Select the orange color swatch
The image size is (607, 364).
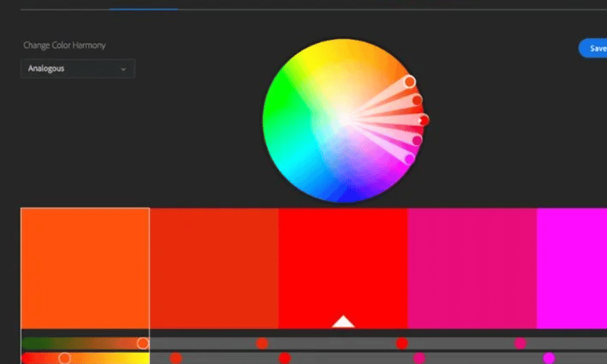pyautogui.click(x=85, y=268)
